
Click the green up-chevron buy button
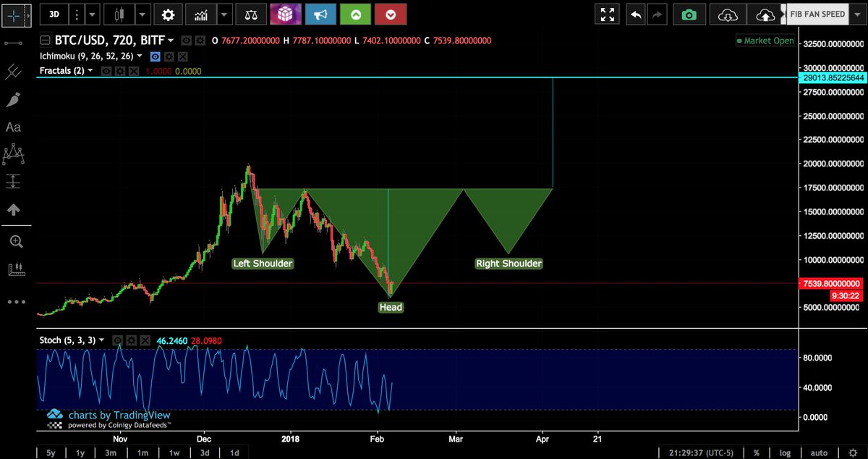tap(354, 14)
